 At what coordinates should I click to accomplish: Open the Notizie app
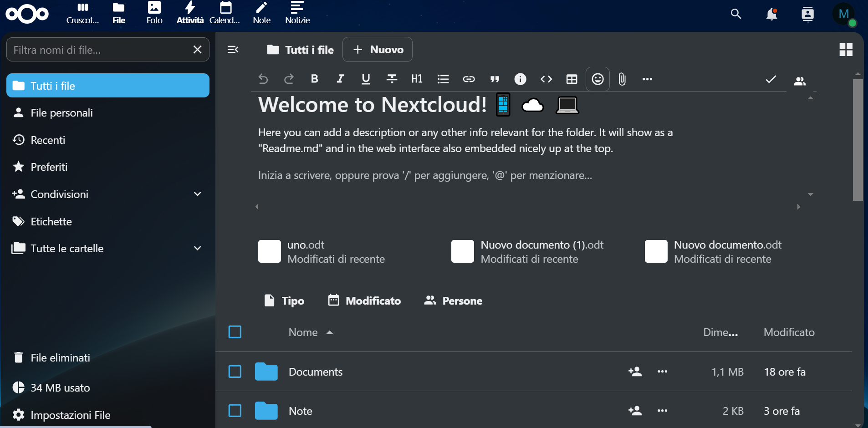point(297,14)
